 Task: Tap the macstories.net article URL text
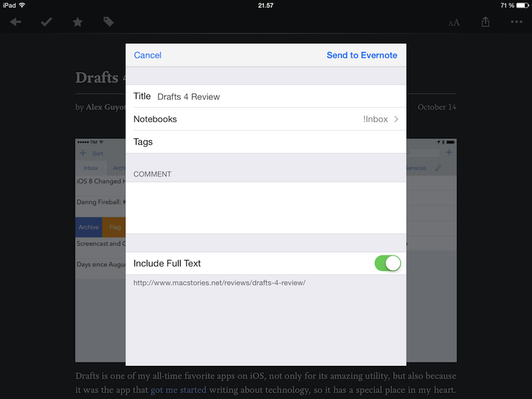click(x=219, y=283)
